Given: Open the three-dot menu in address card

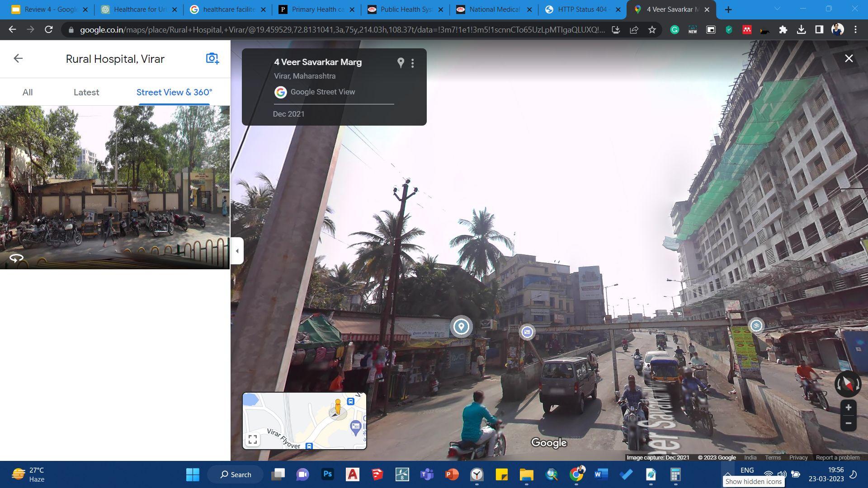Looking at the screenshot, I should [x=412, y=63].
